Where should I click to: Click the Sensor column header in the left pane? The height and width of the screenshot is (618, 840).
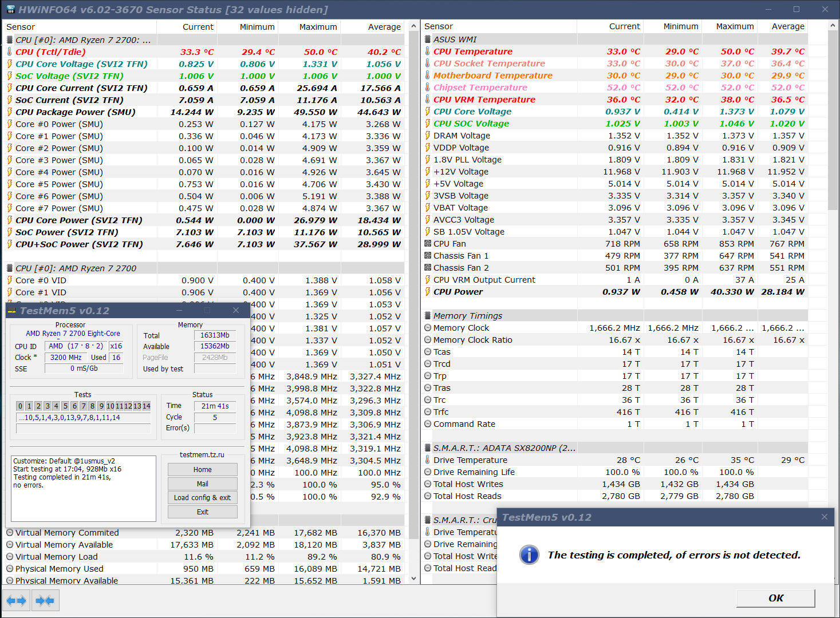[80, 27]
